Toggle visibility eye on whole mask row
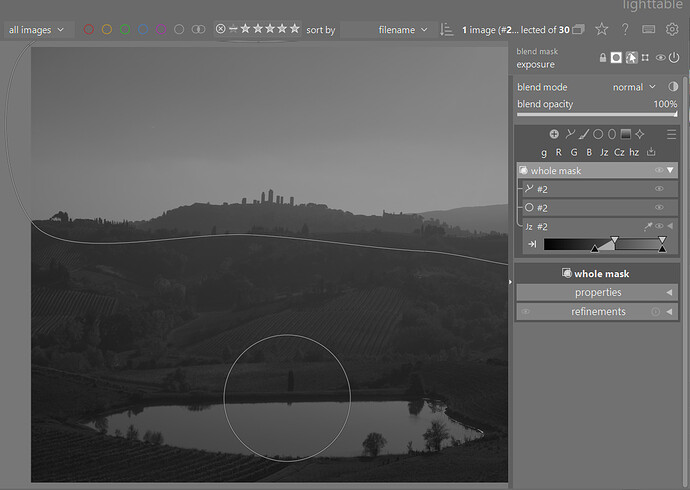Screen dimensions: 690x490 point(659,170)
